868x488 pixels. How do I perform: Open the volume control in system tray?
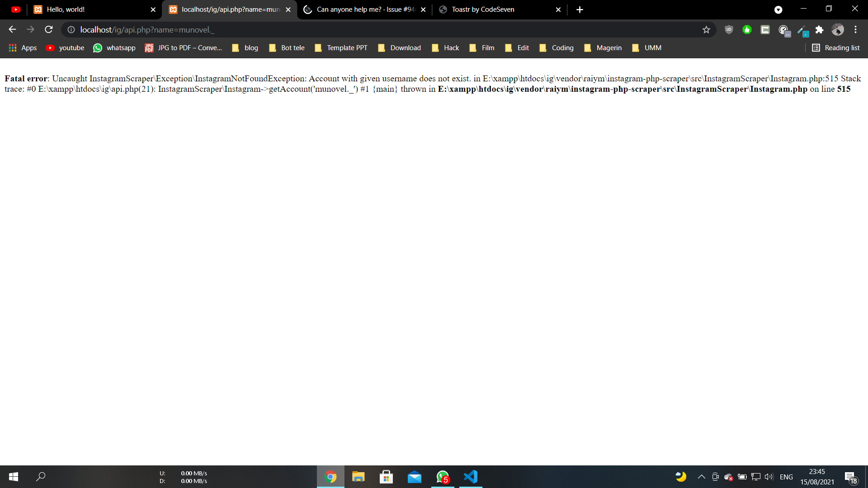pos(769,477)
